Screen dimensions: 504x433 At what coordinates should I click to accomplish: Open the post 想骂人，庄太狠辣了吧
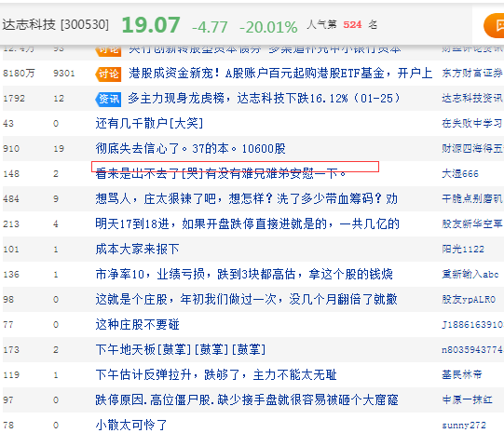pos(247,199)
